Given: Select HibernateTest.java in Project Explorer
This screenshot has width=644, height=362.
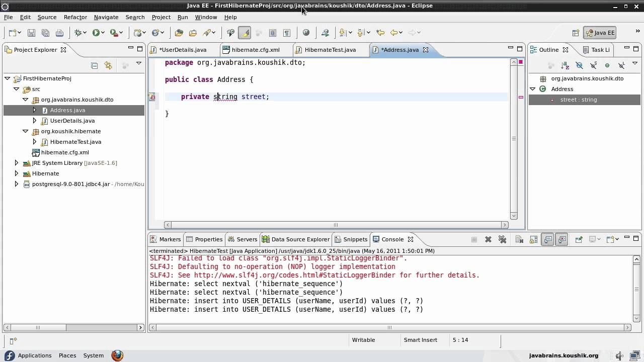Looking at the screenshot, I should (x=75, y=142).
